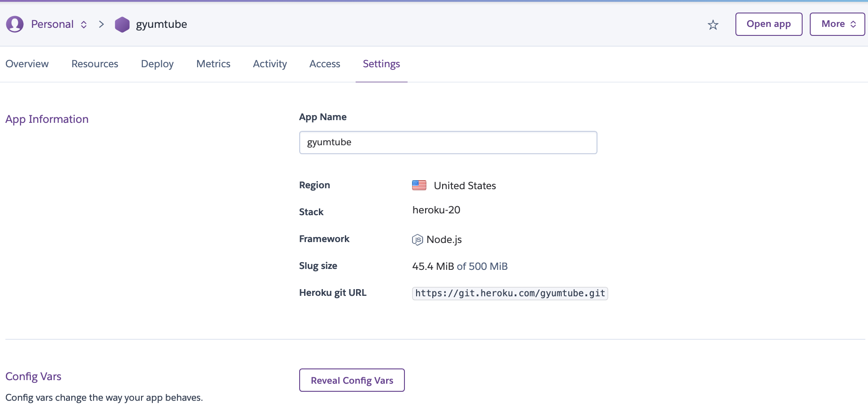View the Activity tab

point(270,64)
